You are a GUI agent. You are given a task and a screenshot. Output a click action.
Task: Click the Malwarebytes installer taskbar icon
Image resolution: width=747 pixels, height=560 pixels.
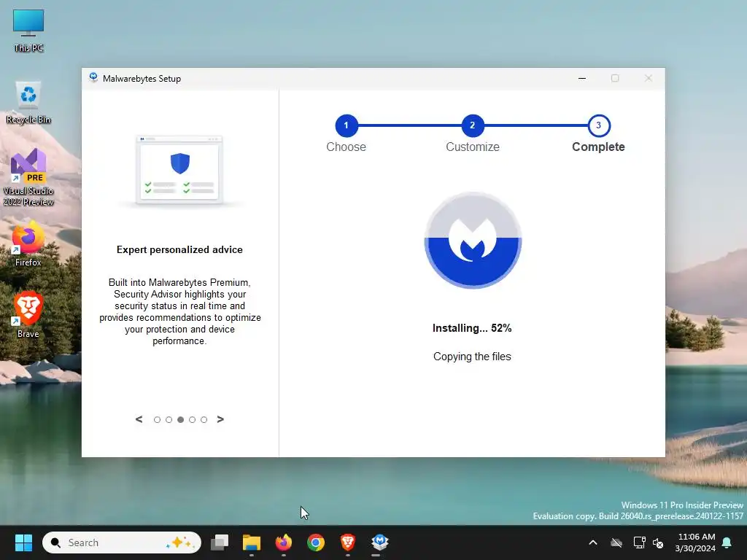pos(379,542)
